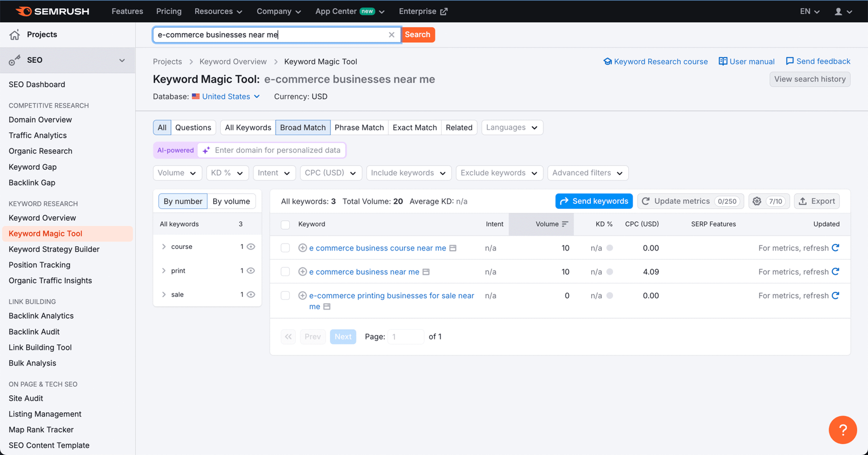Add 'e commerce business near me' via plus icon
The height and width of the screenshot is (455, 868).
pyautogui.click(x=303, y=272)
